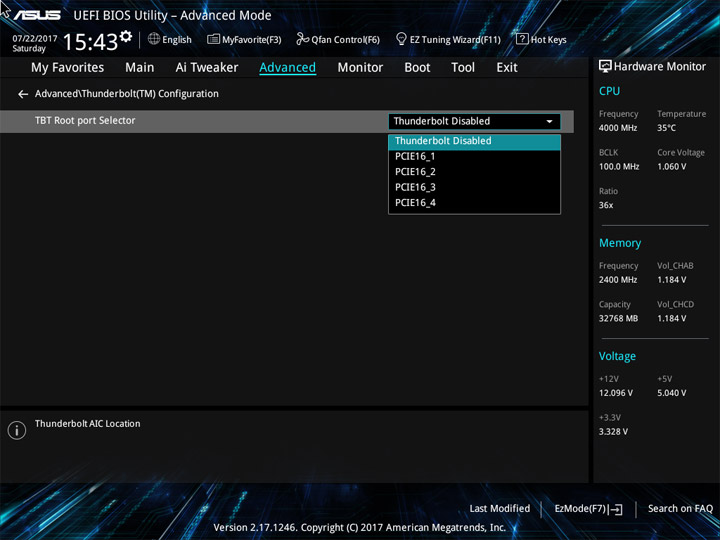Click the +3.3V reading 3.328 V
This screenshot has width=720, height=540.
pos(613,432)
